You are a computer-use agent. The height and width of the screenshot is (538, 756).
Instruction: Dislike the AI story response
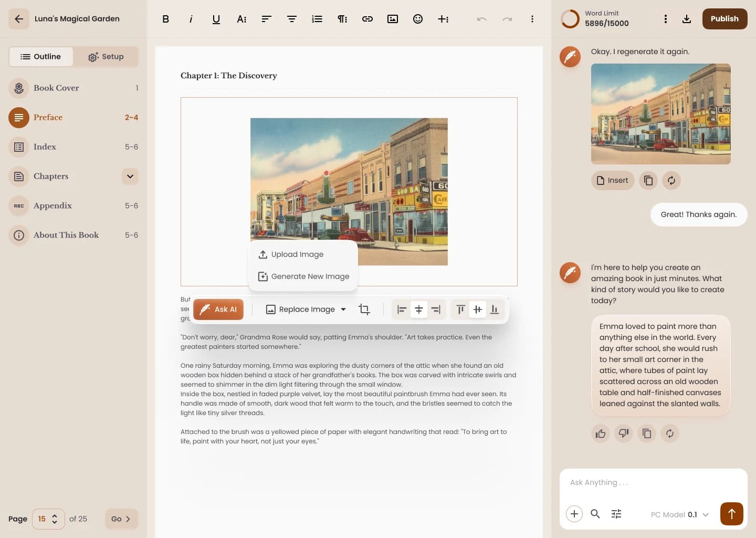click(624, 433)
